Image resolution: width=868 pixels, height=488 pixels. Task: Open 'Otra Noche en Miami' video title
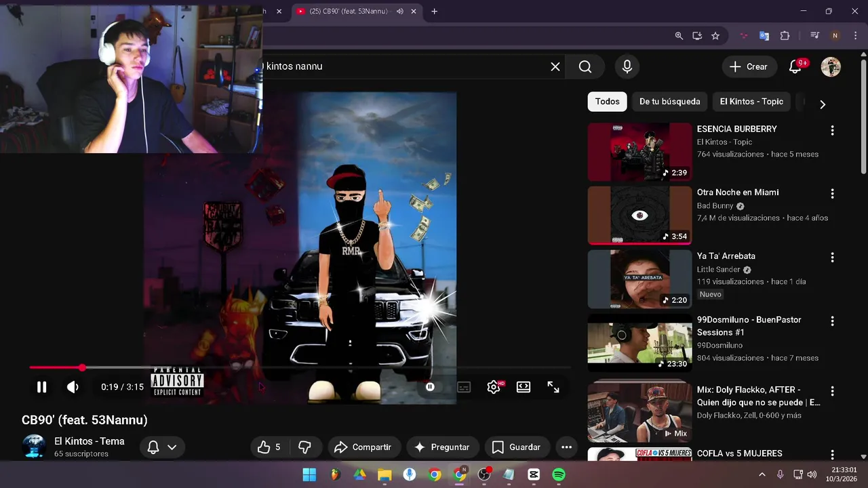[738, 192]
